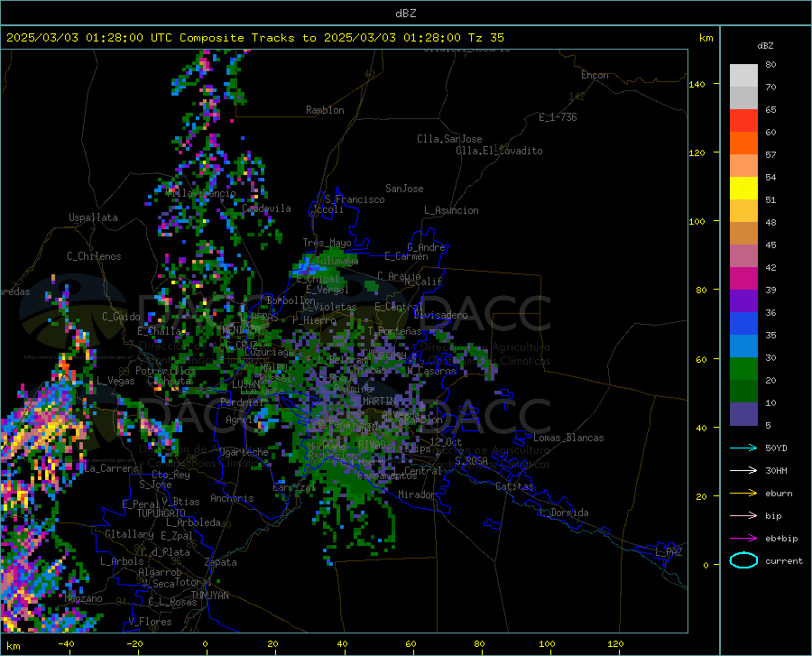Click the 'Zapata' map label
812x656 pixels.
pyautogui.click(x=221, y=562)
